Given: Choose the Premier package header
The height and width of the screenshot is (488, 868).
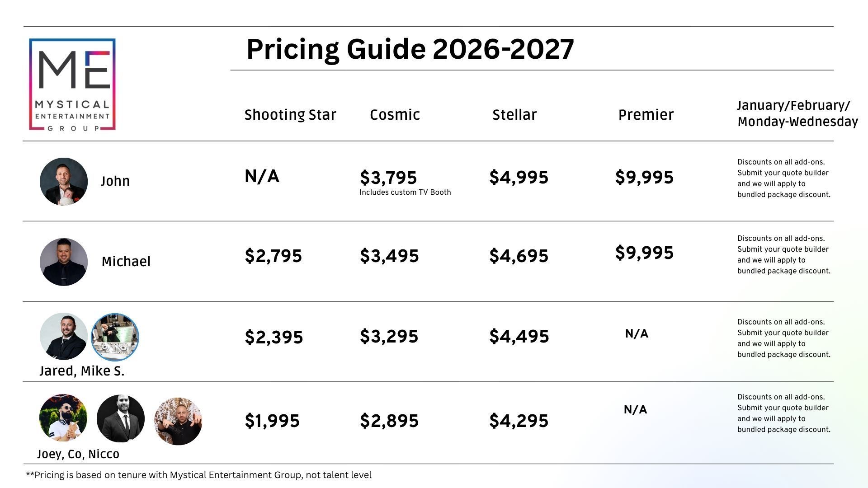Looking at the screenshot, I should 646,115.
